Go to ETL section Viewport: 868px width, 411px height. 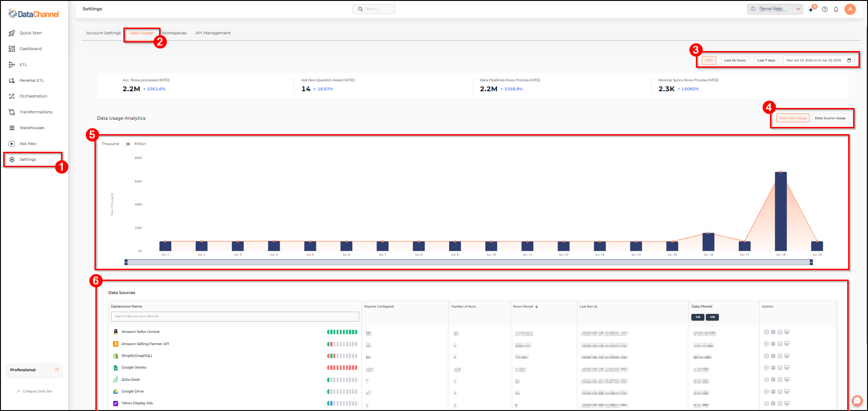click(x=18, y=65)
